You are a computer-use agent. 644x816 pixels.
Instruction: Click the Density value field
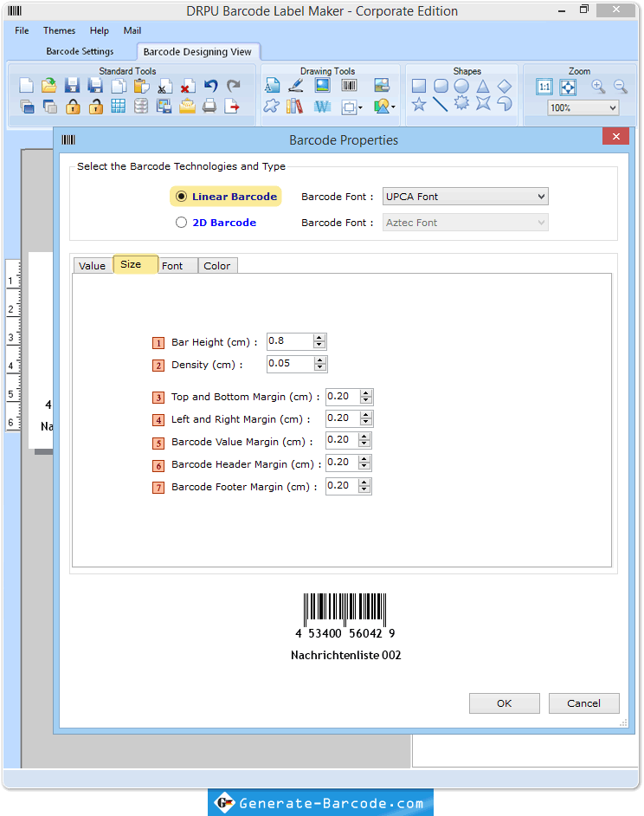pos(290,364)
